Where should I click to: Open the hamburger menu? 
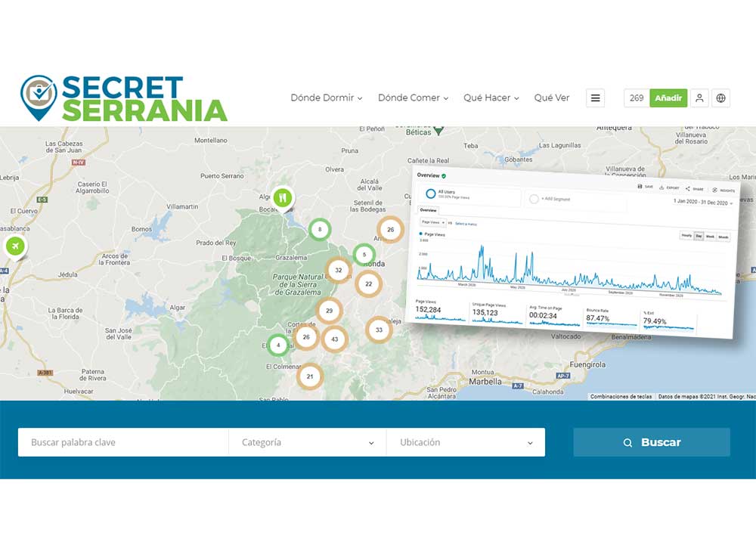point(596,98)
